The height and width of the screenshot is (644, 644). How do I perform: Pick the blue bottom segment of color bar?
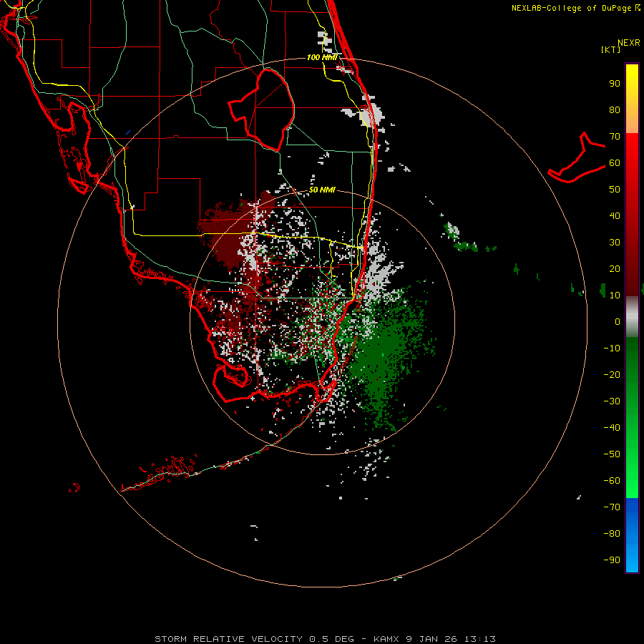(632, 535)
